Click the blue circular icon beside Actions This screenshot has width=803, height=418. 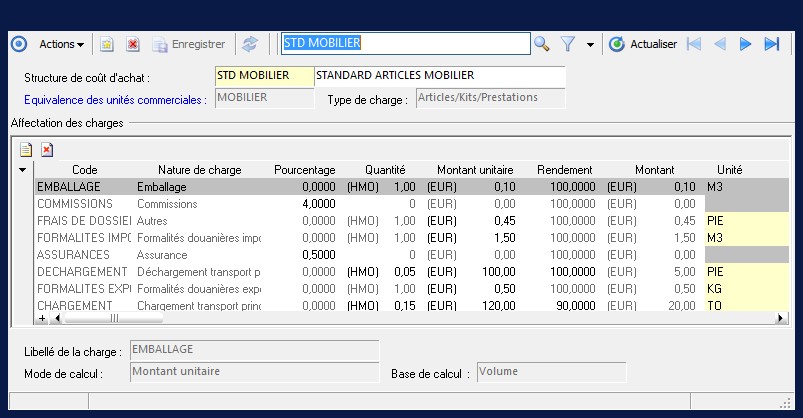(x=19, y=44)
